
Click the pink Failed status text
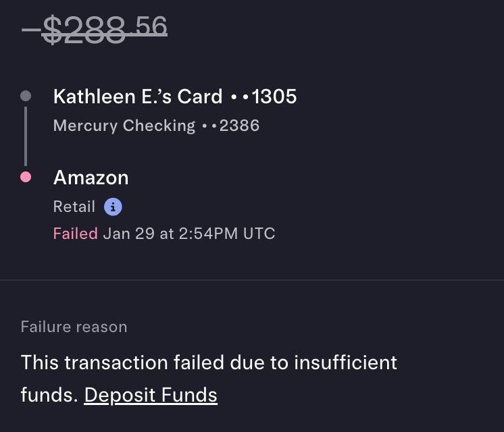tap(76, 234)
